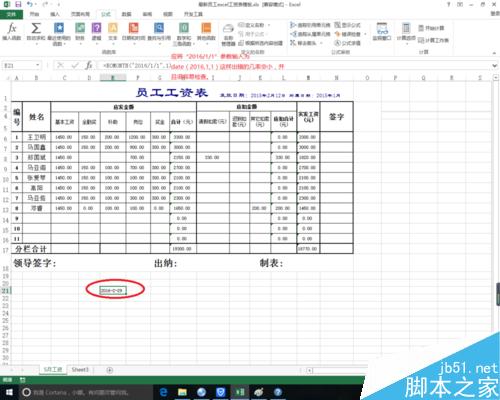Image resolution: width=500 pixels, height=400 pixels.
Task: Switch to the 5月工资 sheet tab
Action: tap(53, 370)
